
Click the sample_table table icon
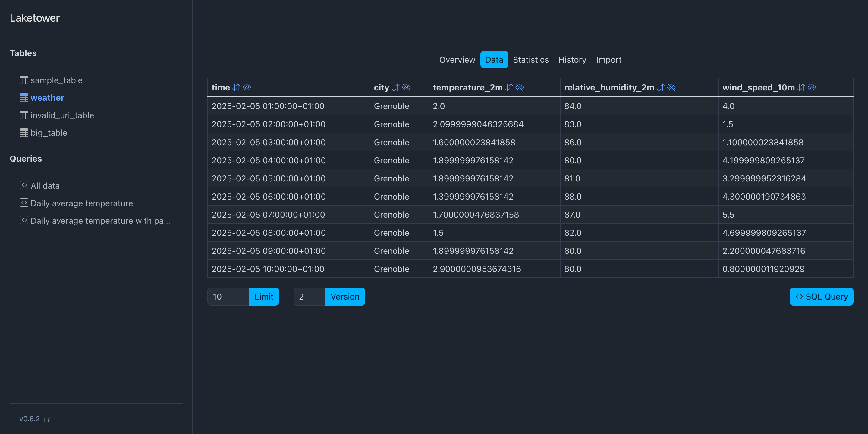coord(24,80)
